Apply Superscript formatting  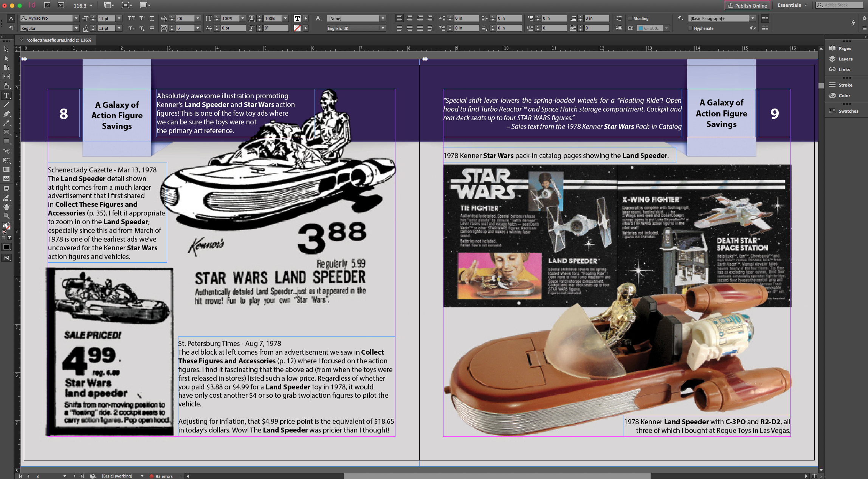[142, 18]
